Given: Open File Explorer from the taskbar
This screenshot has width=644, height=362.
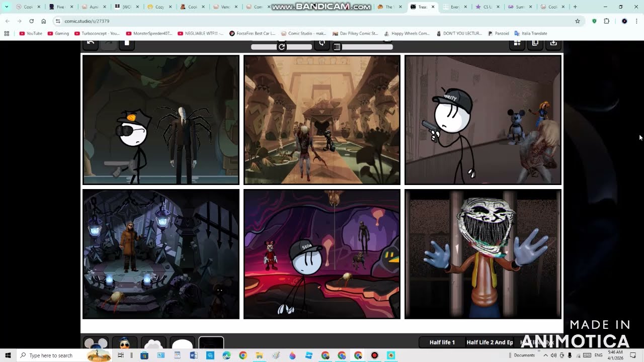Looking at the screenshot, I should [x=259, y=355].
